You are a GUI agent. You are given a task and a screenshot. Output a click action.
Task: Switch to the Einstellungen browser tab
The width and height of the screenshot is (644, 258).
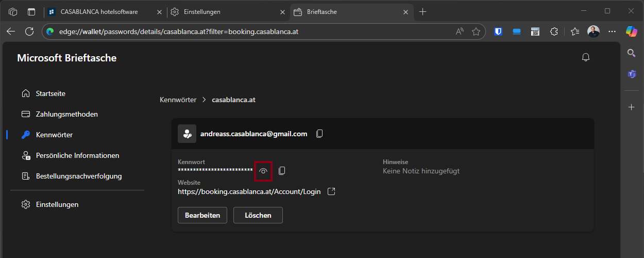(227, 11)
